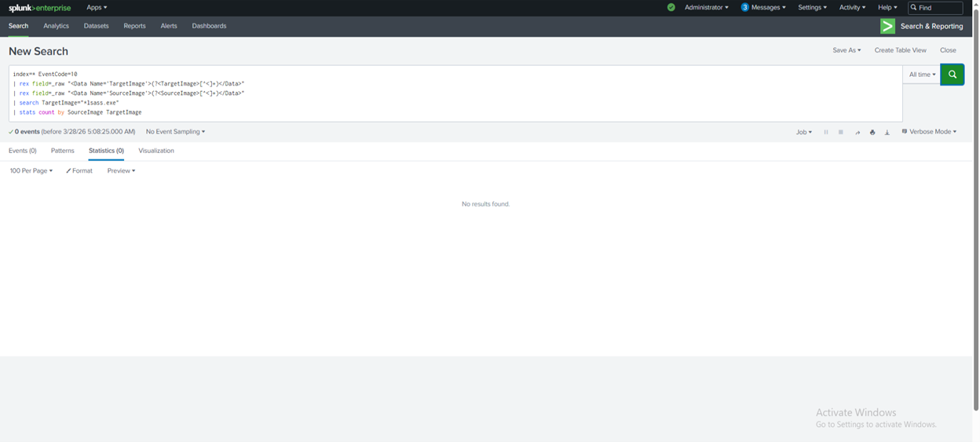Open the Job dropdown menu
The image size is (980, 442).
tap(804, 132)
